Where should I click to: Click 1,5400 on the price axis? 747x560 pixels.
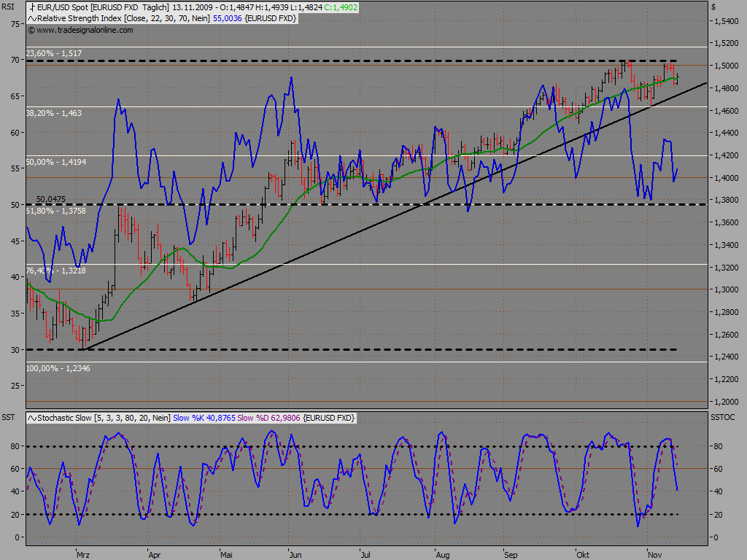pos(727,21)
